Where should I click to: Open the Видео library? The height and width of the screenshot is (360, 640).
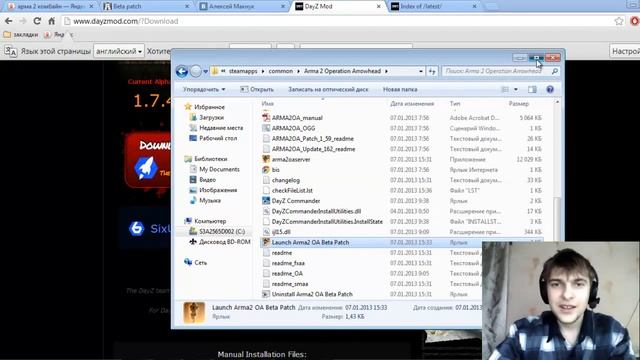coord(207,180)
